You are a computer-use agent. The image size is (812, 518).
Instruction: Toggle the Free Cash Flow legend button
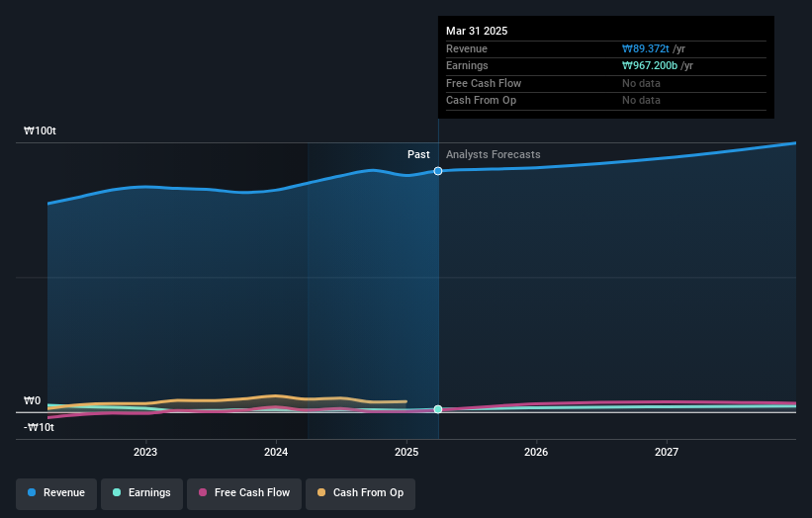[x=244, y=493]
